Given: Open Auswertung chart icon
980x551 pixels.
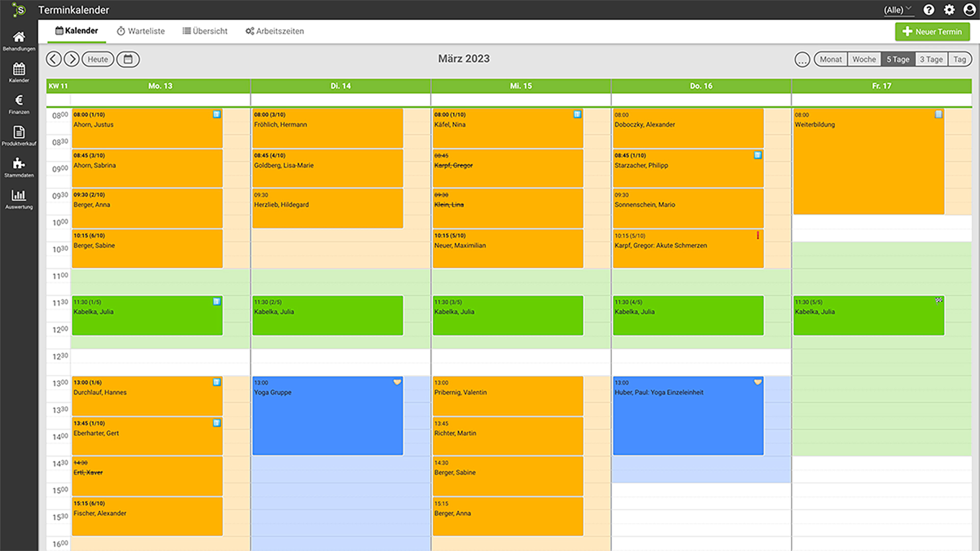Looking at the screenshot, I should pos(19,198).
